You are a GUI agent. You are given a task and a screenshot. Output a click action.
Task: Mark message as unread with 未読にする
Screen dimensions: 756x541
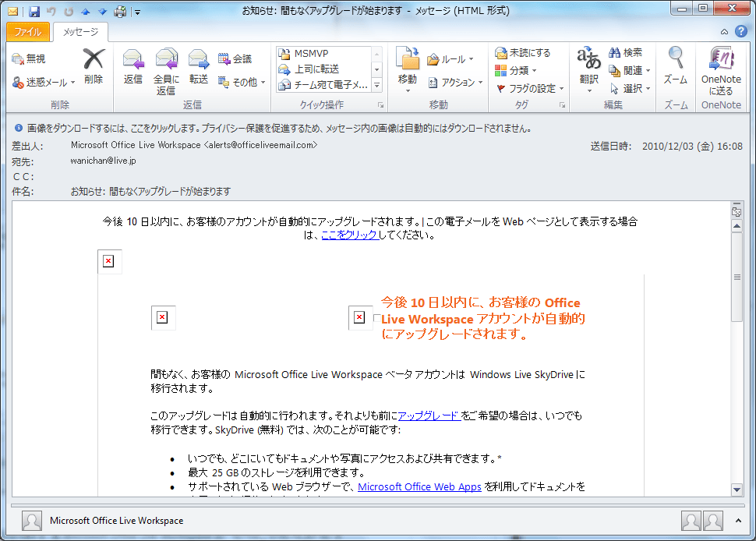pos(523,53)
